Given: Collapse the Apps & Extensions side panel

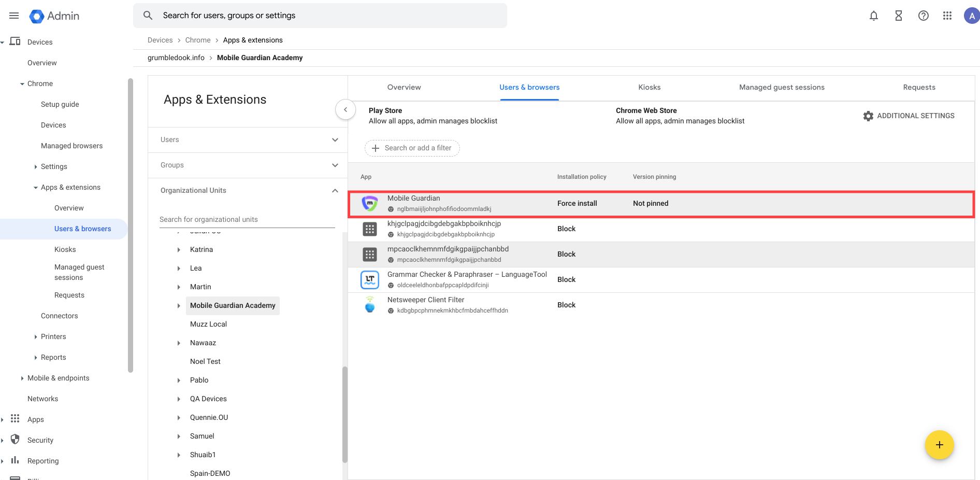Looking at the screenshot, I should 345,109.
